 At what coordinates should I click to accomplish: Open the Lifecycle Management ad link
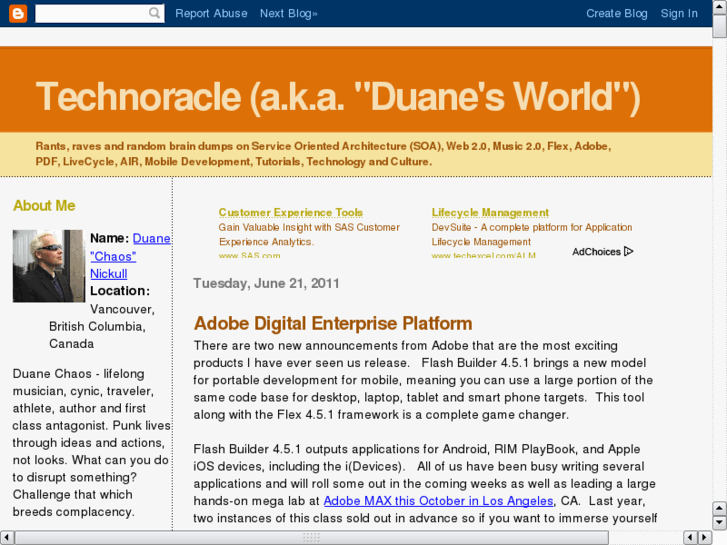coord(490,212)
